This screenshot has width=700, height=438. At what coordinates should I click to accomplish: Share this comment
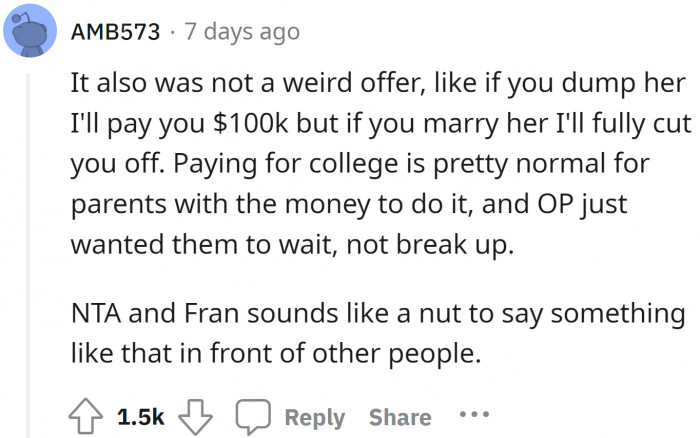(x=400, y=417)
